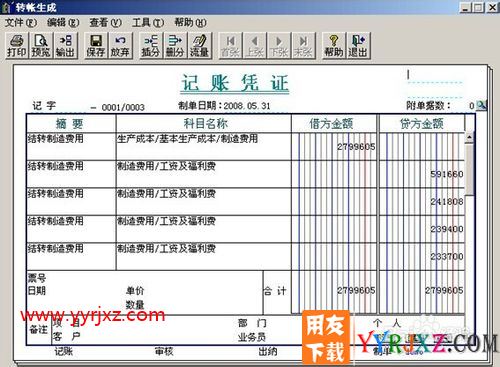Go to next voucher with 下张
The height and width of the screenshot is (367, 500).
pos(279,46)
